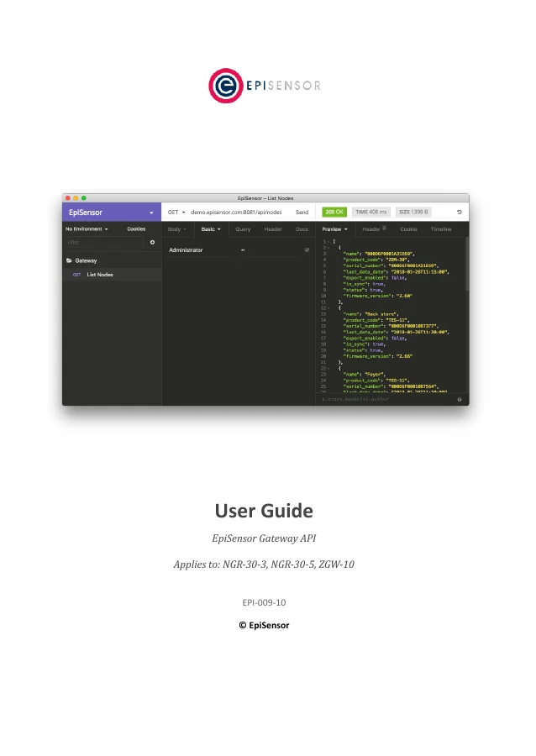Open the response history icon
This screenshot has height=756, width=536.
459,213
